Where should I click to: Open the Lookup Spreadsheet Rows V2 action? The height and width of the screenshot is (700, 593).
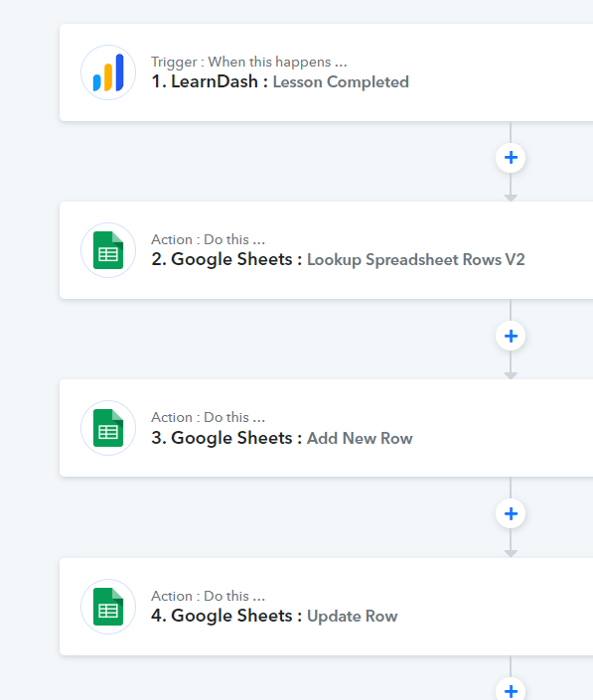327,250
